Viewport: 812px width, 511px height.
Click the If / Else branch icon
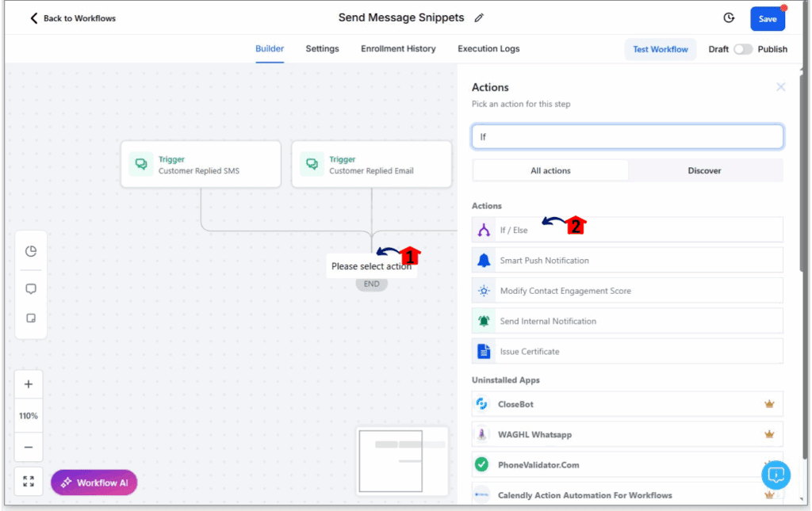pos(484,231)
